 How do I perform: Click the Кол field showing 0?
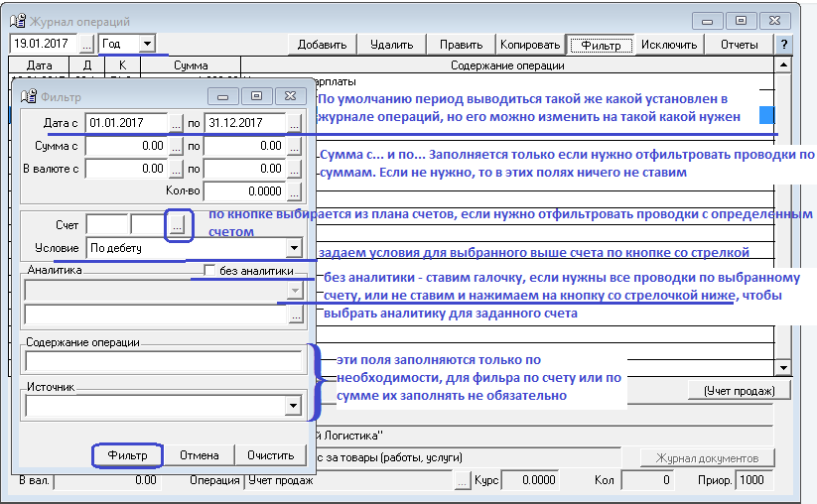(x=647, y=480)
